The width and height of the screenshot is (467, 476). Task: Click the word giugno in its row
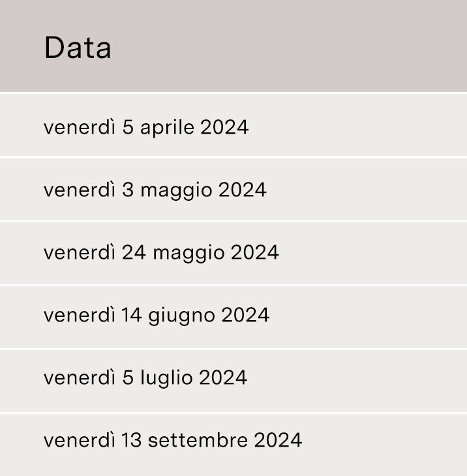181,316
